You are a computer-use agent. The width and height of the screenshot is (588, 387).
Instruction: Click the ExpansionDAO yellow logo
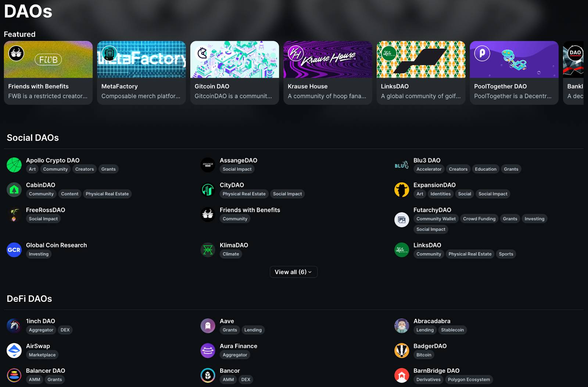click(402, 189)
